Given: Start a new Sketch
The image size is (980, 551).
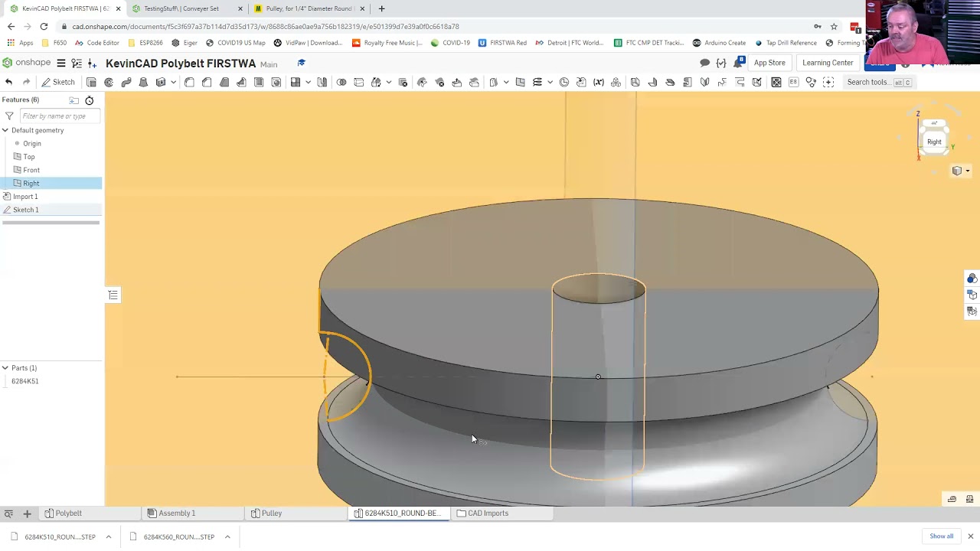Looking at the screenshot, I should (x=58, y=82).
